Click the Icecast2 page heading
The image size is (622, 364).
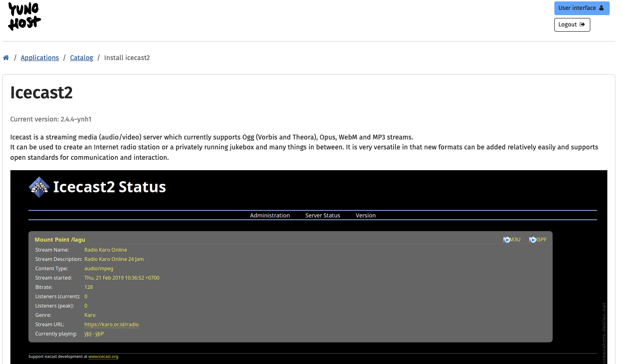pyautogui.click(x=42, y=93)
